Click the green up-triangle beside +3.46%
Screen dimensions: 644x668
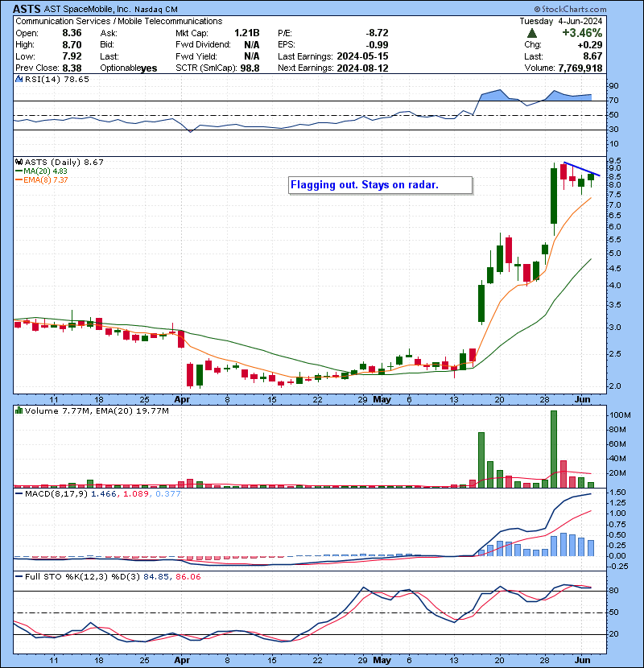coord(531,33)
